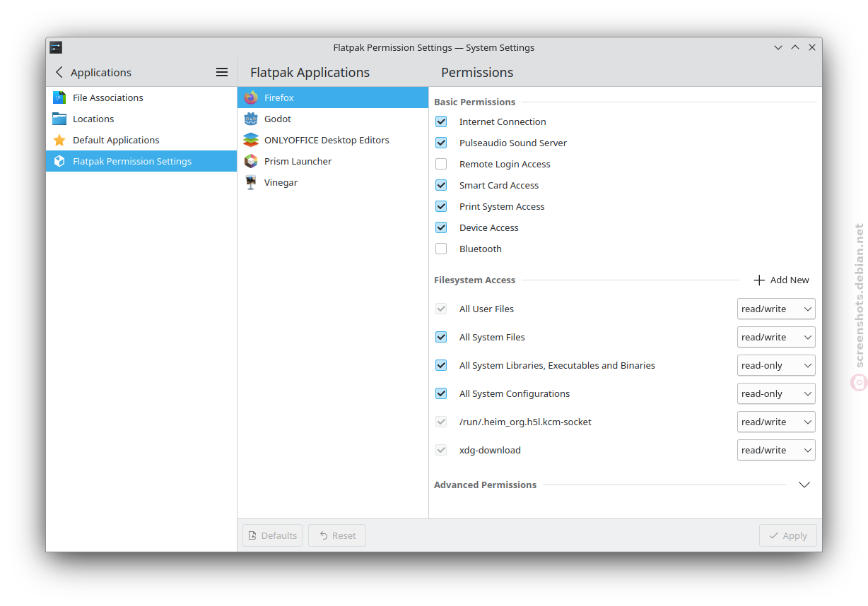The image size is (868, 606).
Task: Uncheck All System Libraries, Executables and Binaries
Action: click(x=441, y=365)
